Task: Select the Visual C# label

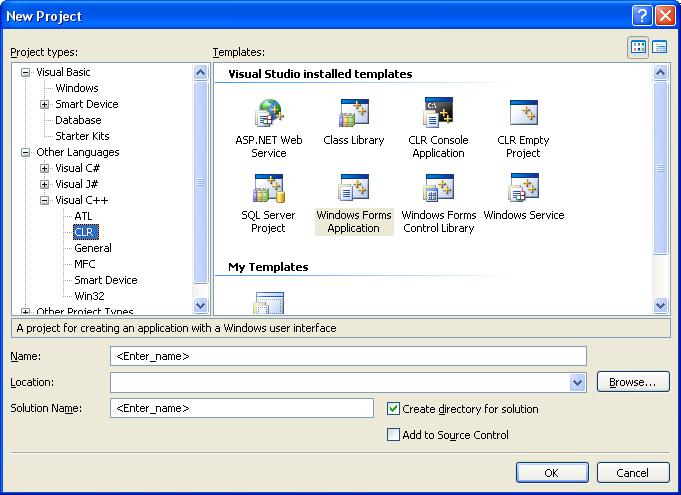Action: pyautogui.click(x=77, y=168)
